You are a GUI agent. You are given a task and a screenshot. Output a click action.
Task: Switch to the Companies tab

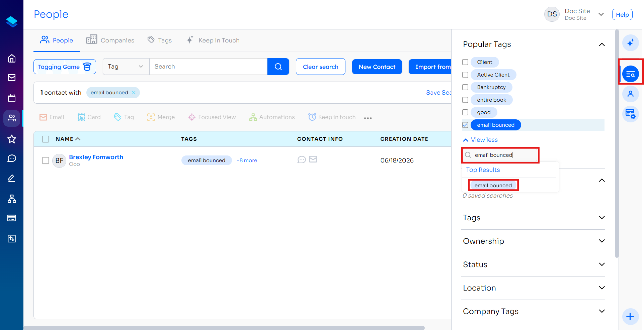click(x=110, y=40)
